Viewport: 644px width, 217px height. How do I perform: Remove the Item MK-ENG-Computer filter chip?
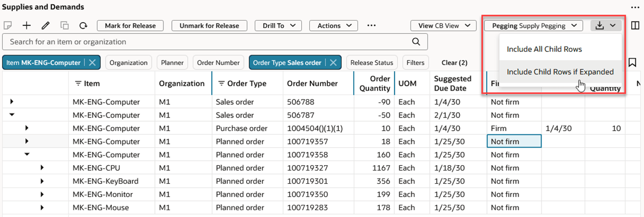92,62
